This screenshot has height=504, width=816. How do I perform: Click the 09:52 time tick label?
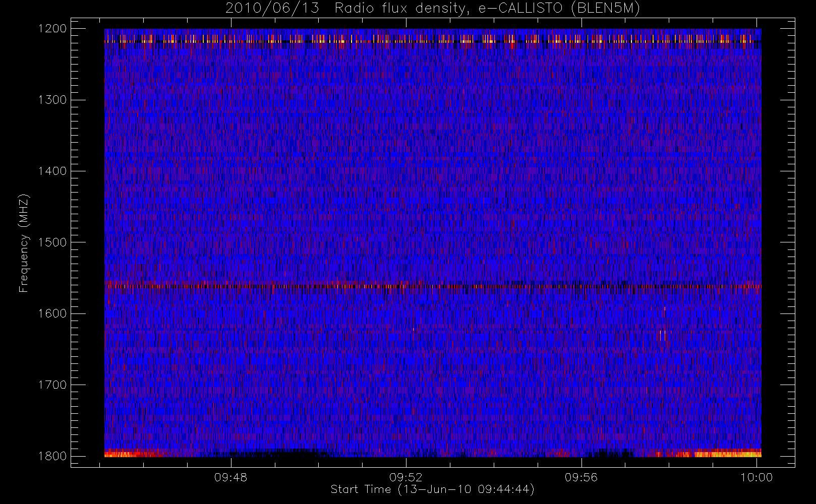(406, 477)
